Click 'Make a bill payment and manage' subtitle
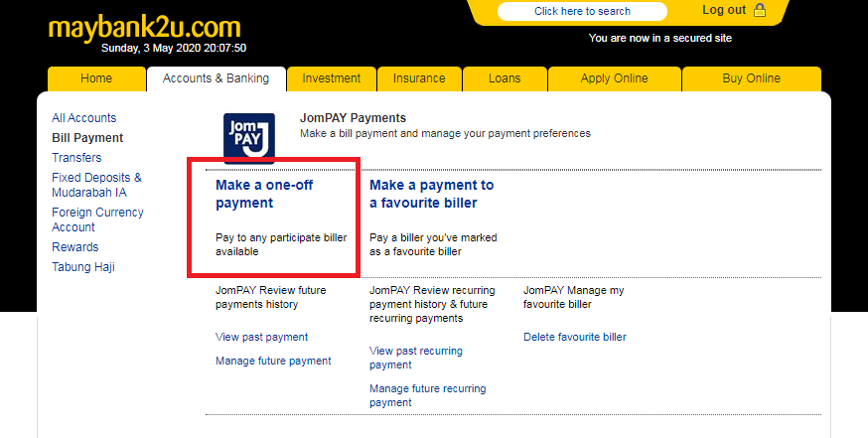868x438 pixels. click(x=445, y=133)
